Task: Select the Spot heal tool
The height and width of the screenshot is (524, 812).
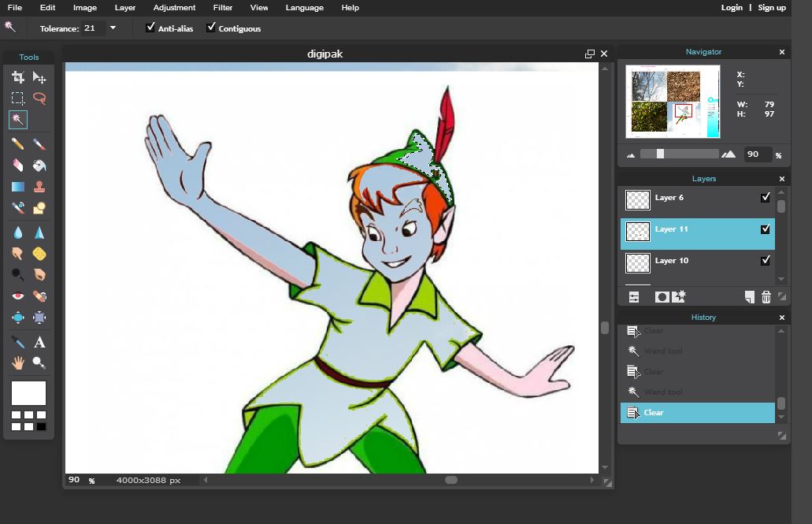Action: [x=39, y=296]
